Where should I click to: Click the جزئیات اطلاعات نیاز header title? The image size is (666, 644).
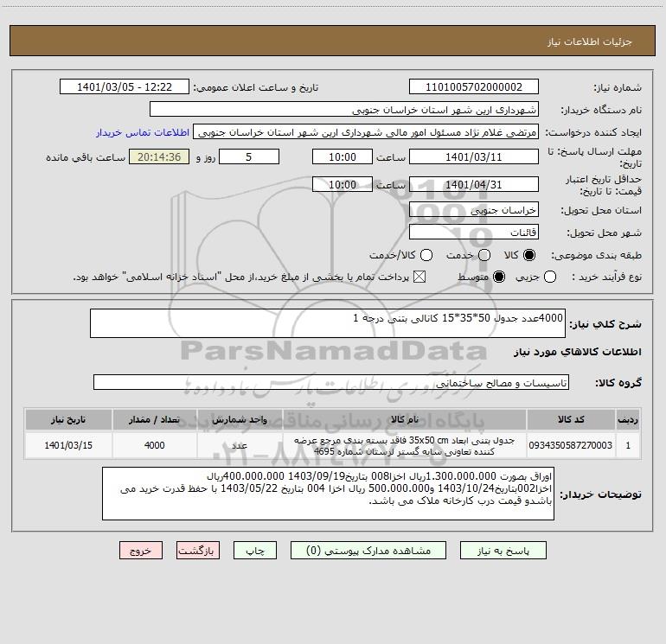coord(589,41)
